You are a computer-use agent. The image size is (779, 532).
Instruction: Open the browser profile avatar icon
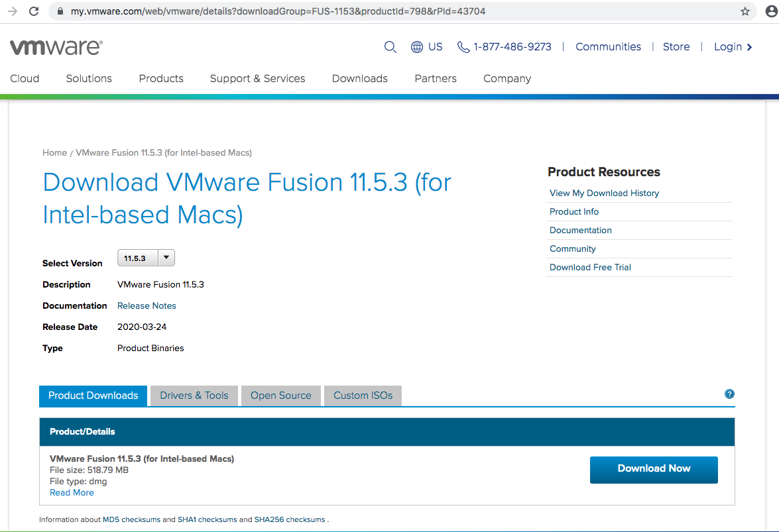(x=772, y=11)
